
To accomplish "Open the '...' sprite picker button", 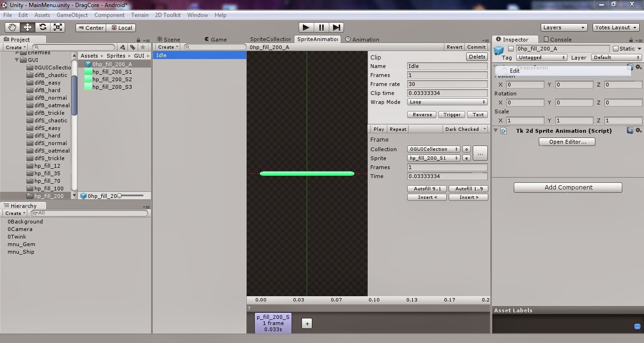I will (480, 153).
